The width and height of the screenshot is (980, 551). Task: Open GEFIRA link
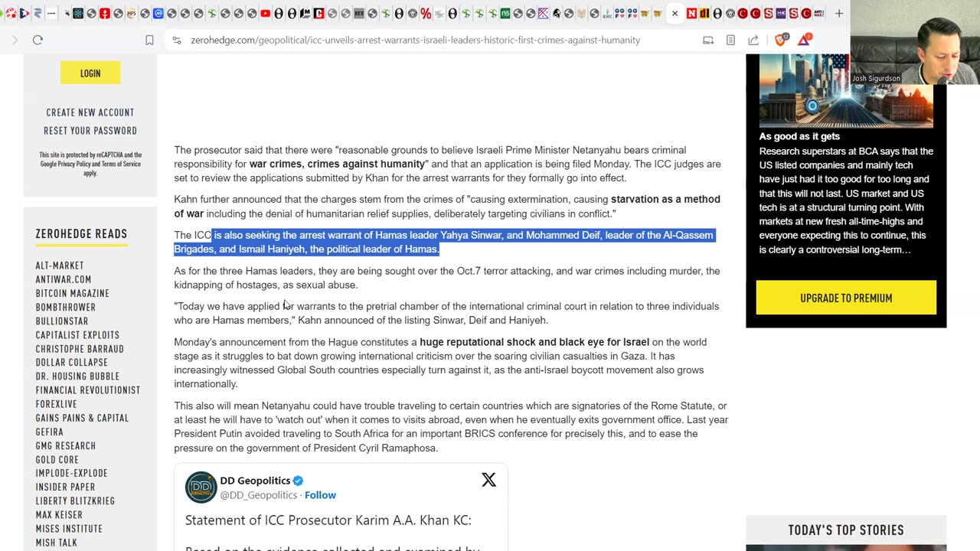pos(50,432)
